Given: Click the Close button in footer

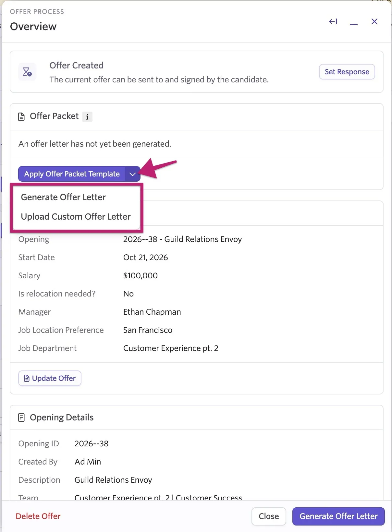Looking at the screenshot, I should (269, 516).
